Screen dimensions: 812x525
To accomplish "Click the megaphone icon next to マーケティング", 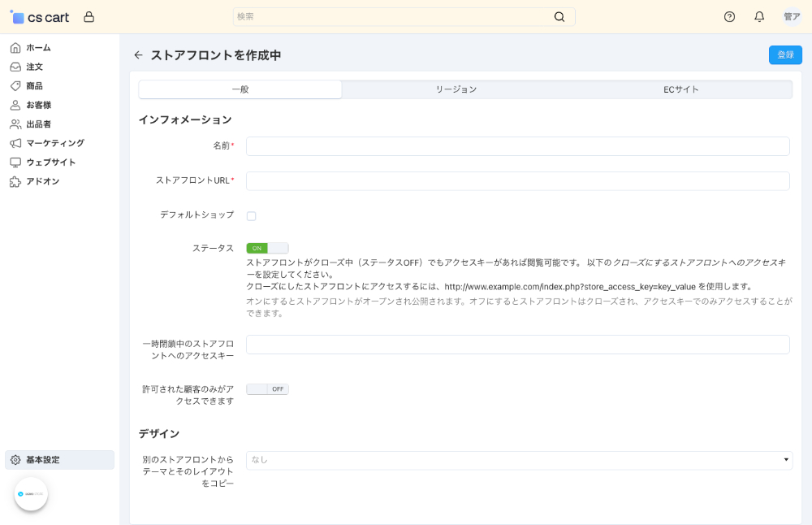I will coord(15,143).
